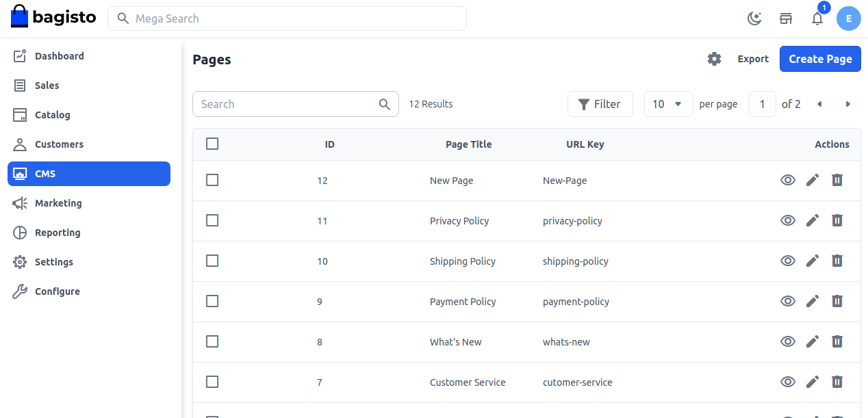Select the Reporting sidebar icon
Viewport: 868px width, 418px height.
coord(20,232)
